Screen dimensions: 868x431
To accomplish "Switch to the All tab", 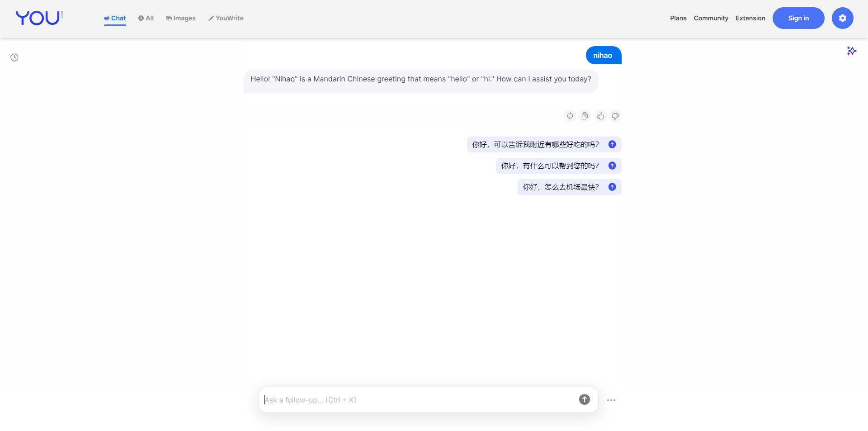I will [146, 18].
